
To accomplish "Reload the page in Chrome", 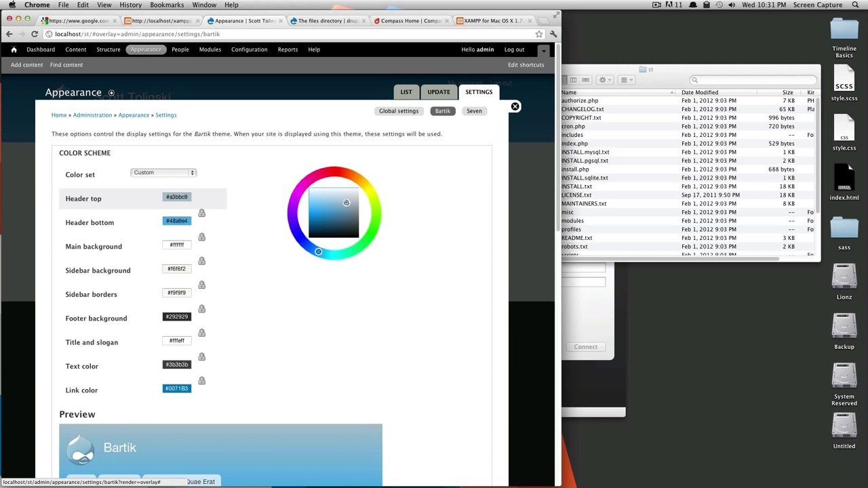I will [35, 34].
